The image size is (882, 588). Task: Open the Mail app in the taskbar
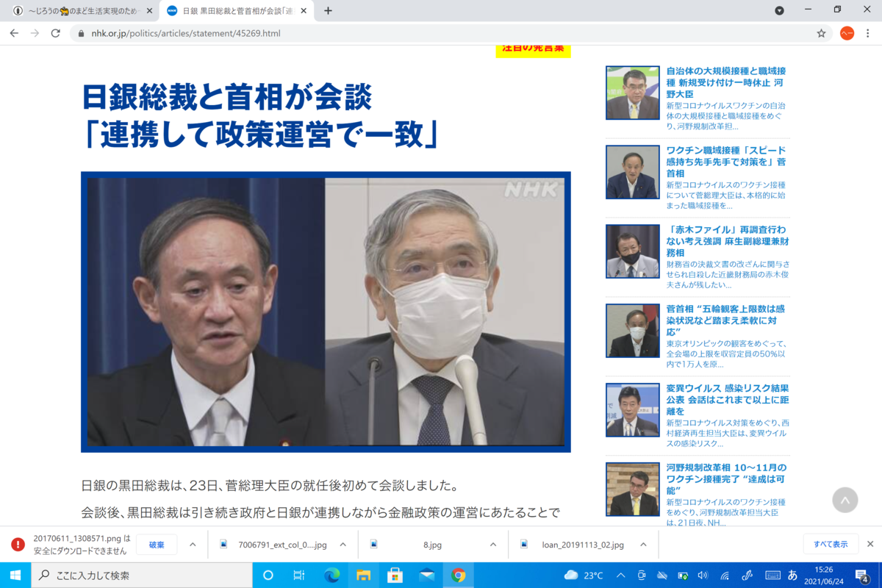pos(426,575)
